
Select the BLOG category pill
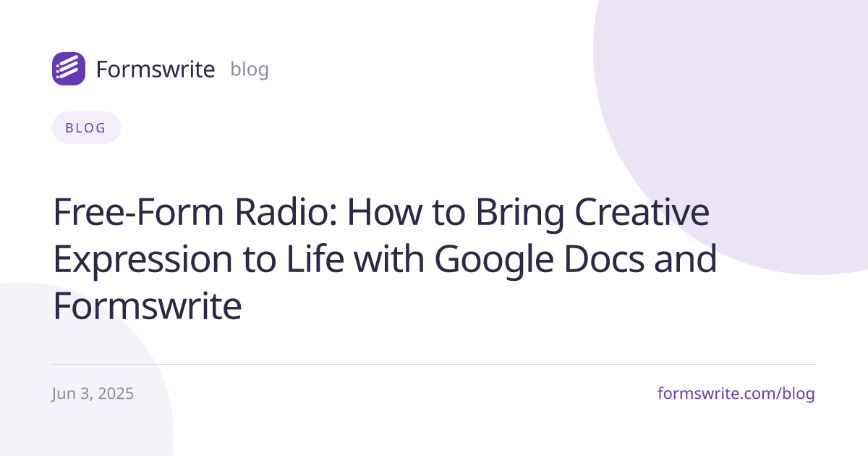[86, 128]
